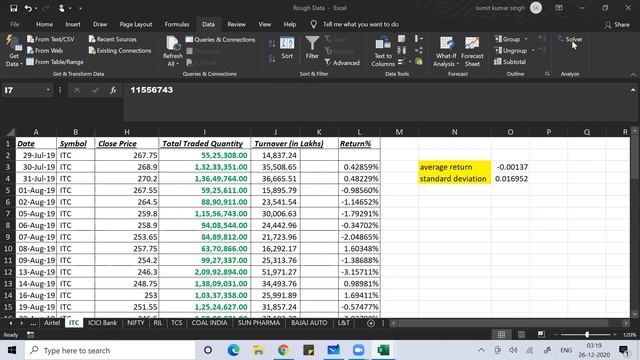Image resolution: width=640 pixels, height=360 pixels.
Task: Open the Formulas tab
Action: pyautogui.click(x=177, y=24)
